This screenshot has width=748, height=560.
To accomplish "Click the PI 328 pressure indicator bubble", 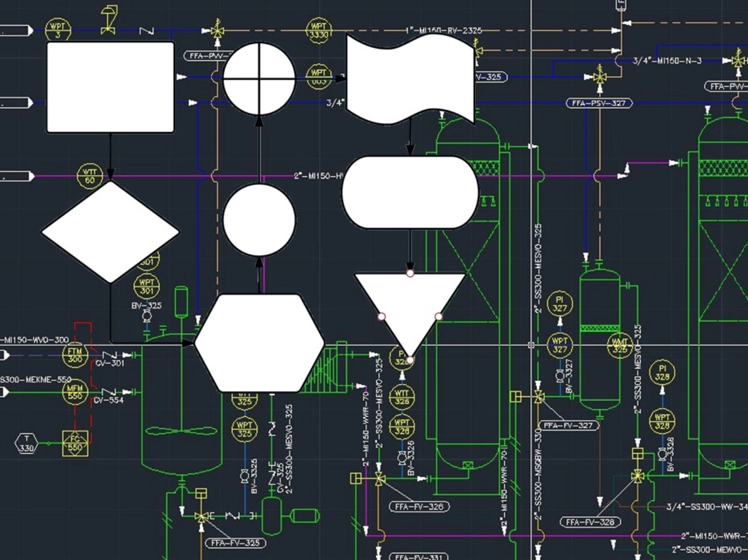I will [662, 372].
